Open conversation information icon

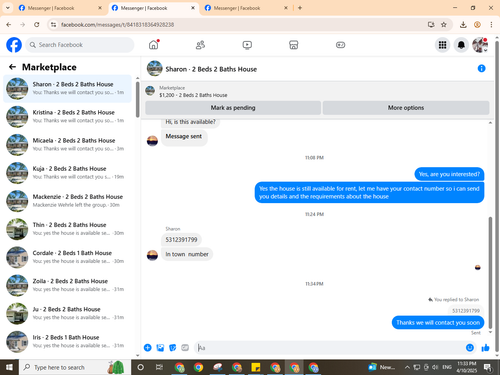[481, 68]
